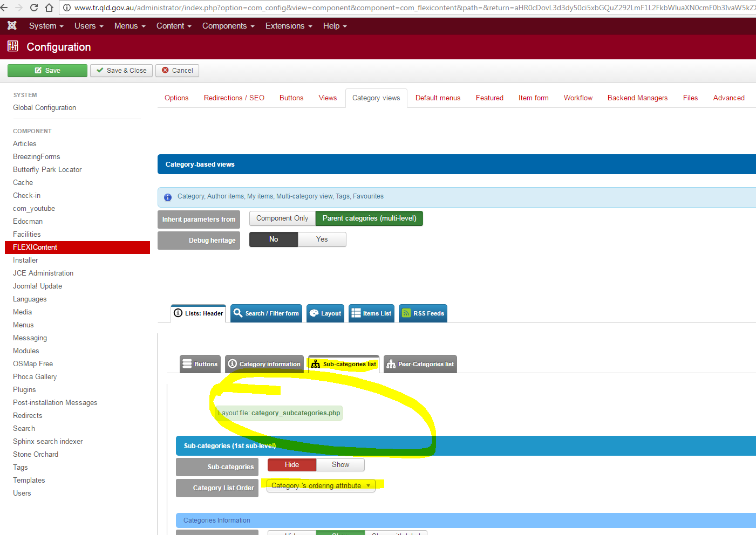Click the Configuration equalizer icon
Image resolution: width=756 pixels, height=535 pixels.
click(x=13, y=46)
